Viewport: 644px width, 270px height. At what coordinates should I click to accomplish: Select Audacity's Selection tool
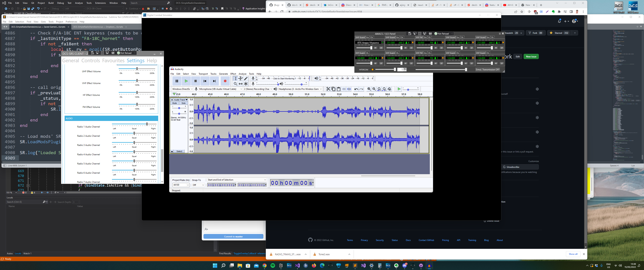(x=236, y=78)
